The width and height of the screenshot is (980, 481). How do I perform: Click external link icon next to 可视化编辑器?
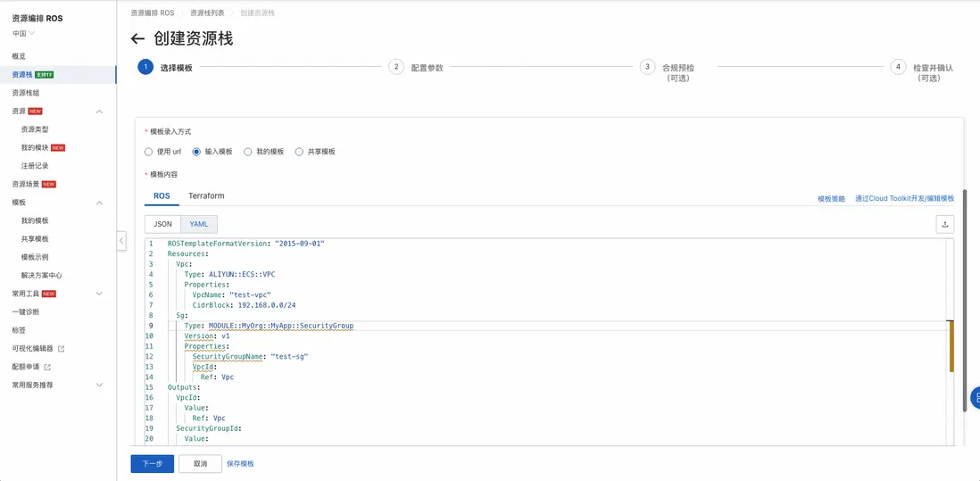click(x=61, y=349)
